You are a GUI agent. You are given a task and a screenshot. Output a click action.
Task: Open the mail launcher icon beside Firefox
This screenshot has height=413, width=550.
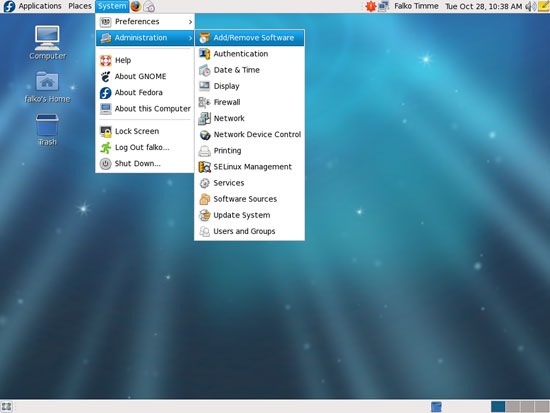[x=149, y=6]
